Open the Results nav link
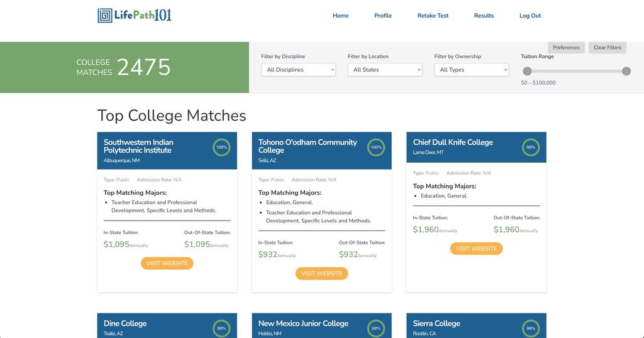This screenshot has width=644, height=338. (484, 16)
